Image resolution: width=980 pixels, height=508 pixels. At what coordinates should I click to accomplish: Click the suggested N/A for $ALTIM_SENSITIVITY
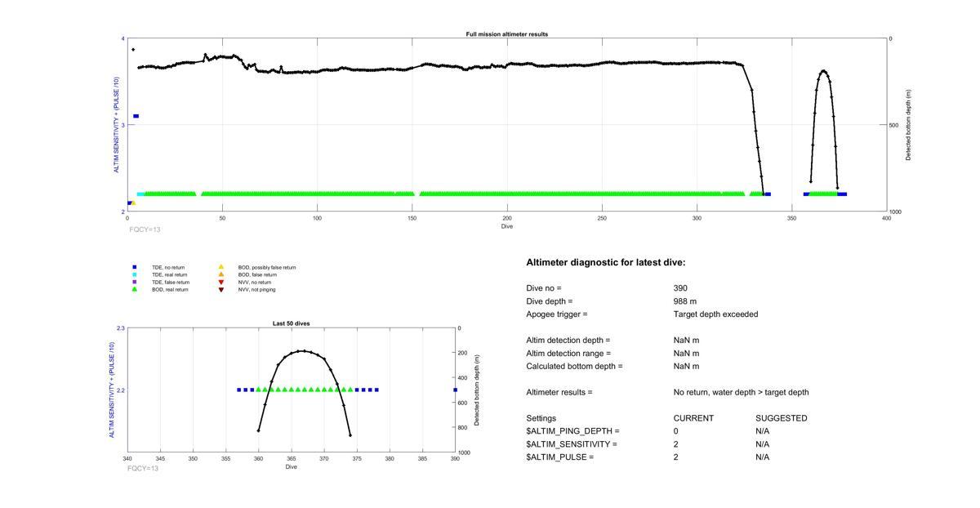(763, 444)
